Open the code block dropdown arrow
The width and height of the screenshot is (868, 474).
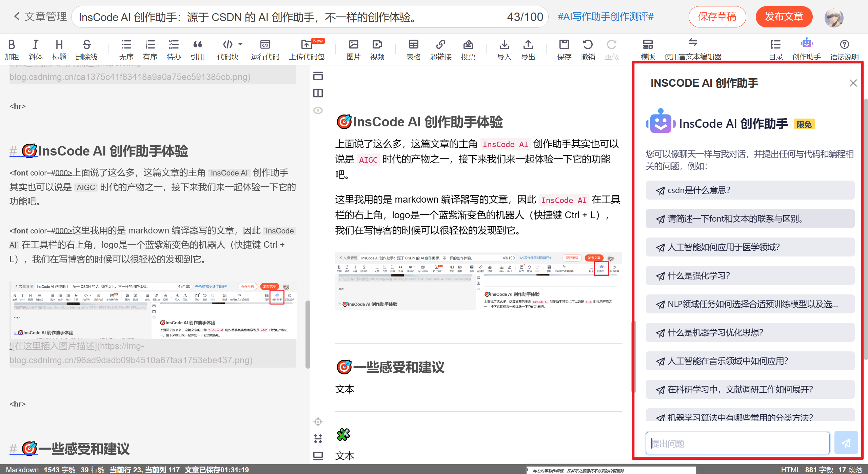click(240, 44)
